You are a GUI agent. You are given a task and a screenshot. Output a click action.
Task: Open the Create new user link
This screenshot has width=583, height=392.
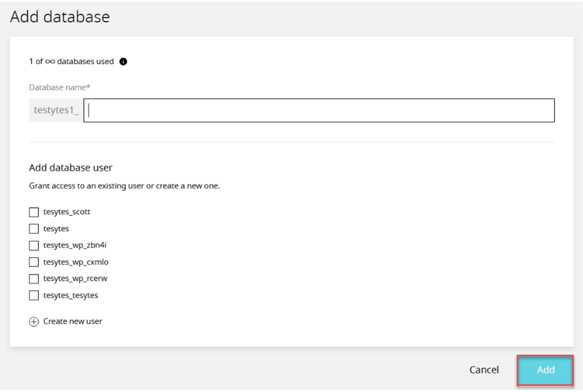73,321
